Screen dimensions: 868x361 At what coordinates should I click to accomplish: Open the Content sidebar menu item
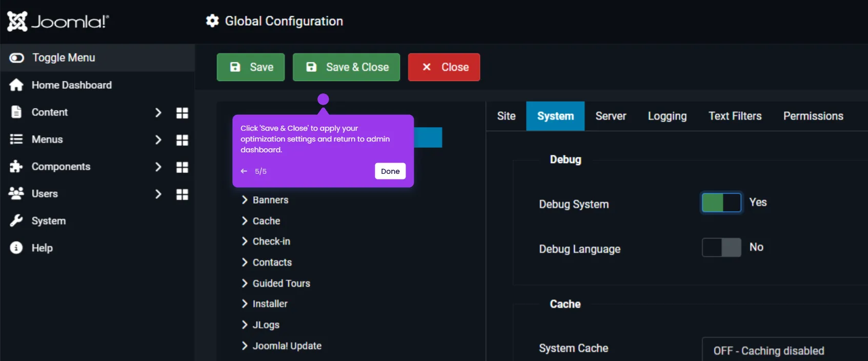50,112
